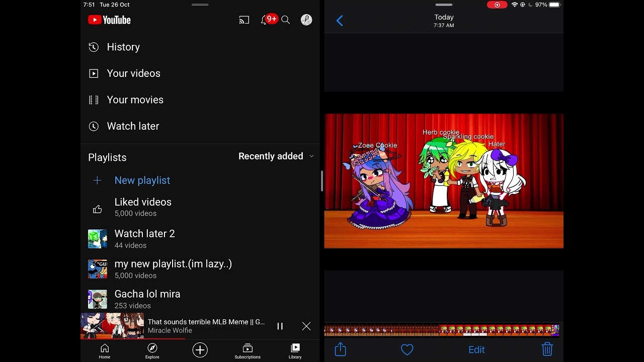Go to the Home tab
644x362 pixels.
(104, 351)
